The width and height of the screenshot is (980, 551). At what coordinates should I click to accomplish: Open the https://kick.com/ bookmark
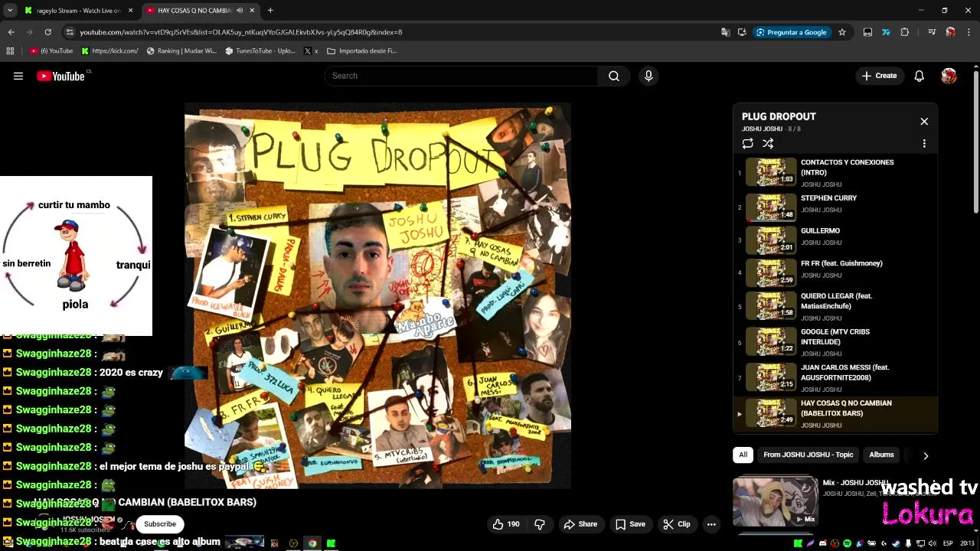110,51
